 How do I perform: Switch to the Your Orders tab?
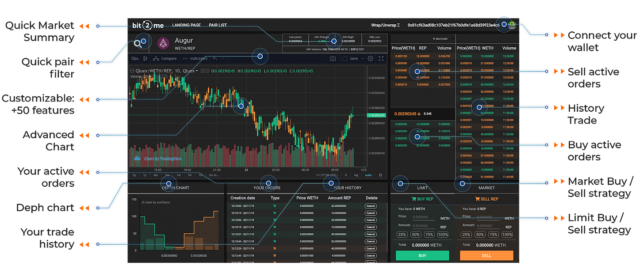click(x=267, y=188)
